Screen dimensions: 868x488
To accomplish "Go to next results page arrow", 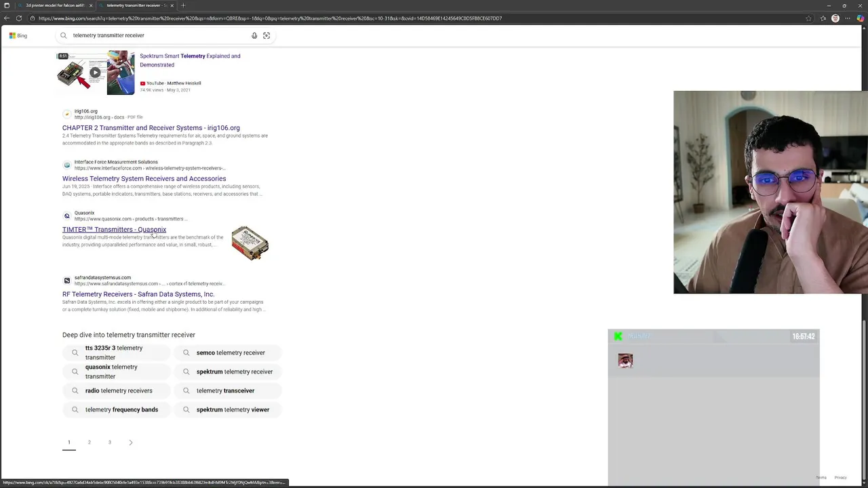I will point(131,442).
